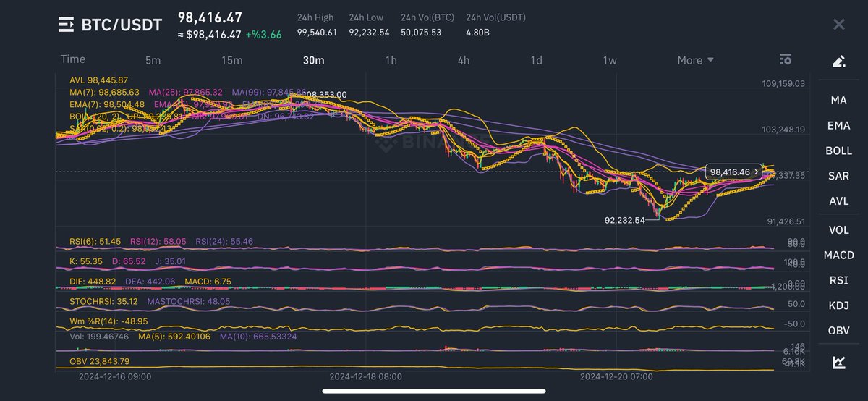The height and width of the screenshot is (401, 868).
Task: Tap the 24h High value 99,540.61
Action: click(317, 33)
